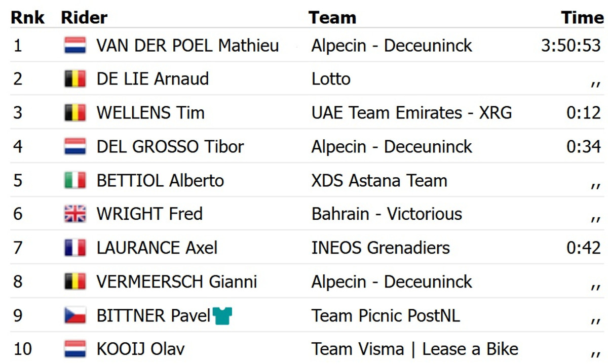Open UAE Team Emirates - XRG team page
This screenshot has width=608, height=364.
tap(411, 112)
